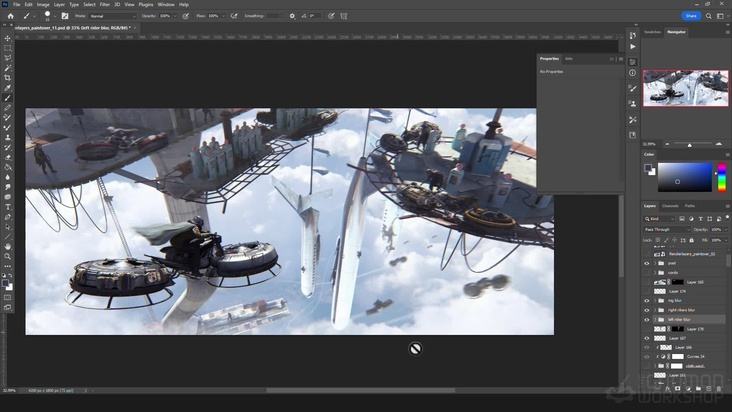Select the Eraser tool
This screenshot has height=412, width=732.
7,157
